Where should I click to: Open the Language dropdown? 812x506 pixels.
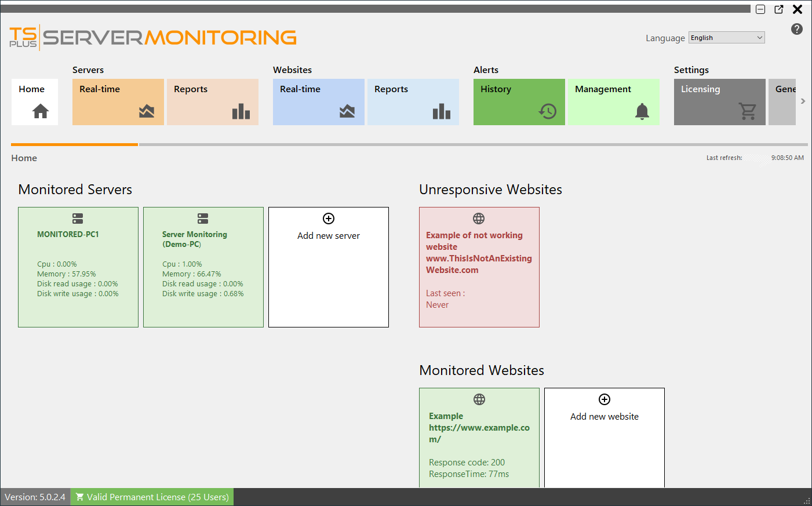coord(726,37)
